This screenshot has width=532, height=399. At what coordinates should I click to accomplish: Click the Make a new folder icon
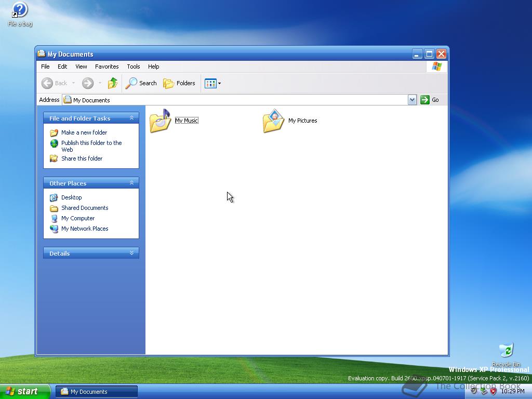[54, 132]
